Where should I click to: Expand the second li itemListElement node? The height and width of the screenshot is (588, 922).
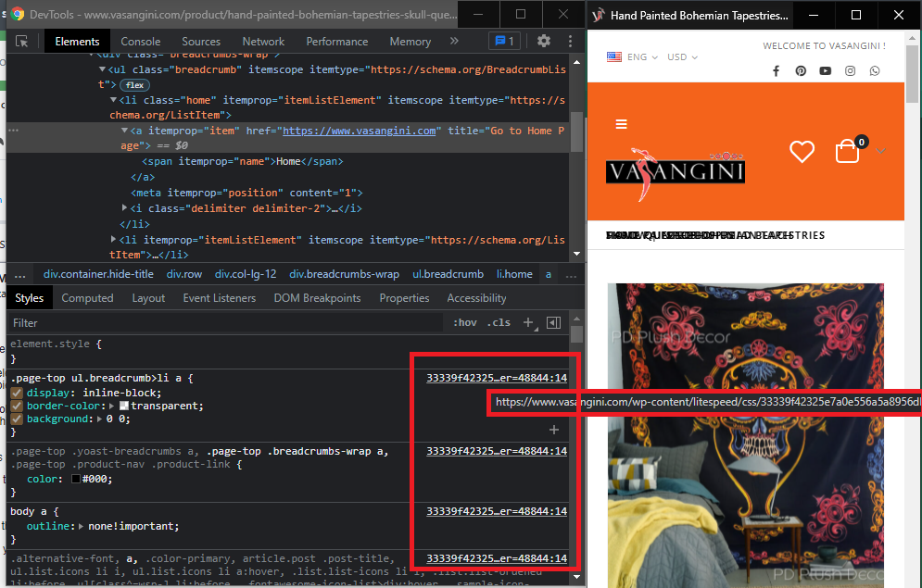tap(113, 239)
